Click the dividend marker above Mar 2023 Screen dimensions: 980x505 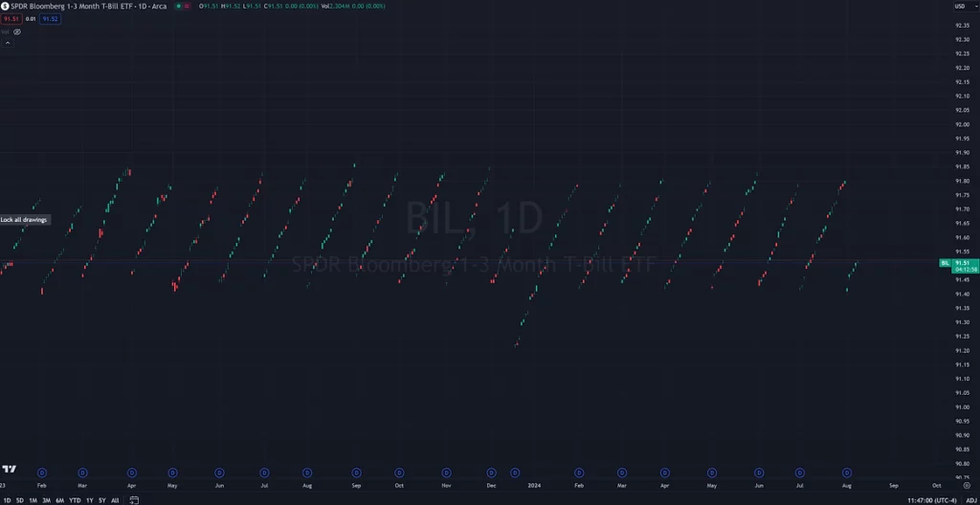coord(82,472)
